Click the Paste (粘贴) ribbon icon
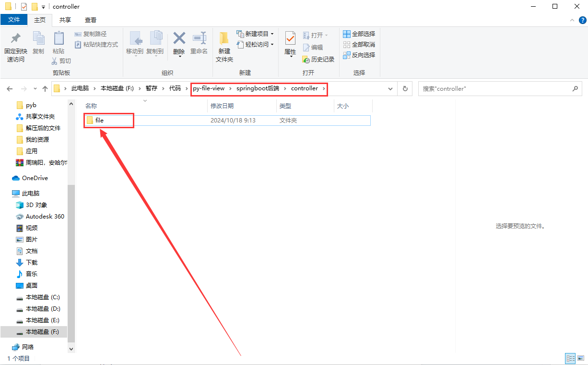This screenshot has width=588, height=365. [x=59, y=38]
